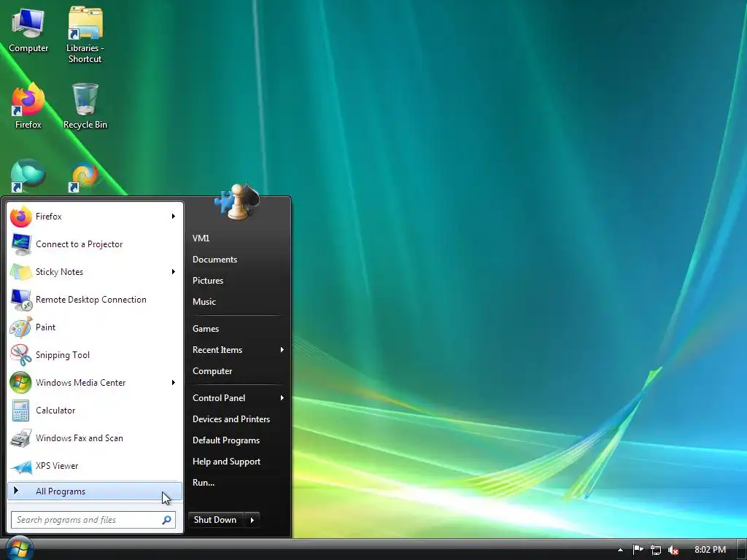Open the Run... dialog
The width and height of the screenshot is (747, 560).
(x=204, y=483)
